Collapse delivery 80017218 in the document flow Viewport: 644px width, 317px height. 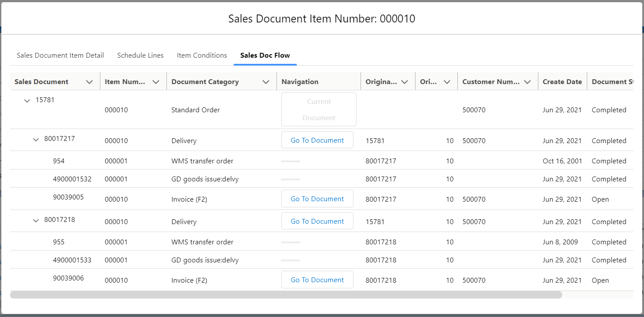pos(36,221)
